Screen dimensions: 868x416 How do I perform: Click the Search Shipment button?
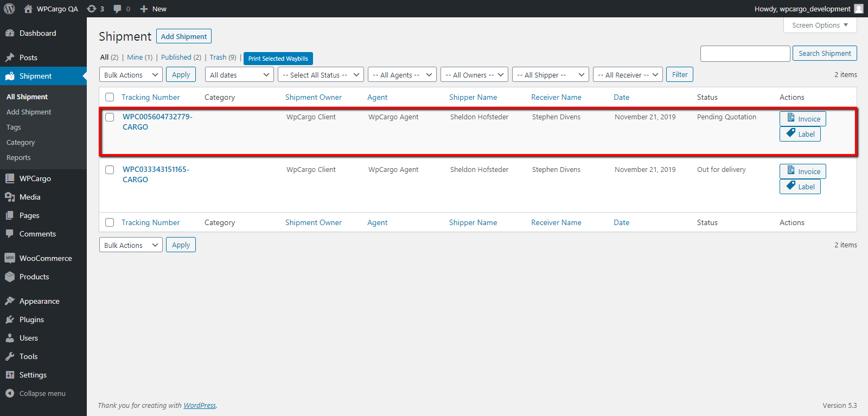pyautogui.click(x=825, y=53)
